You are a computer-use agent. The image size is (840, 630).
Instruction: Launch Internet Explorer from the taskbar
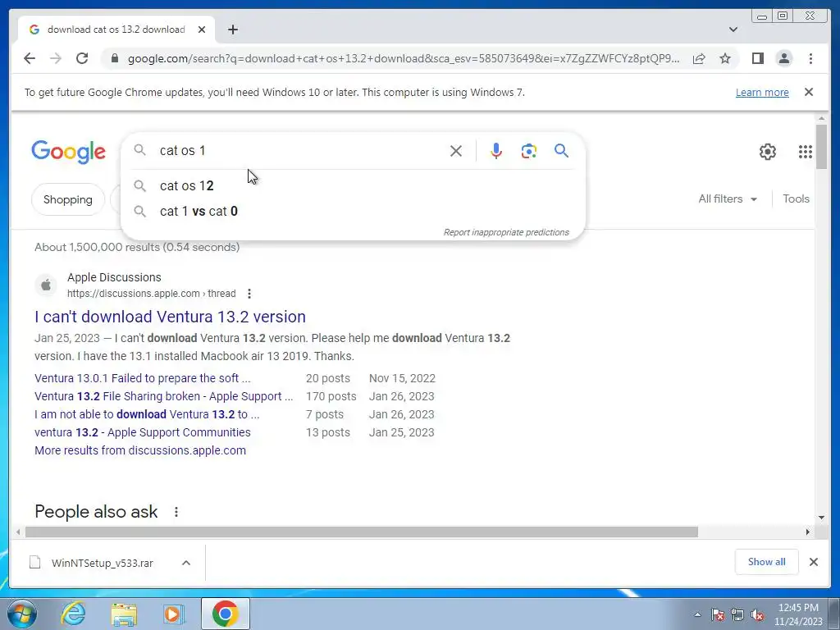tap(73, 614)
